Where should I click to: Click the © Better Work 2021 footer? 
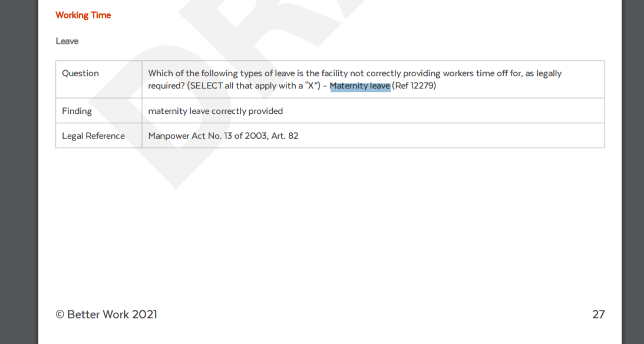107,314
